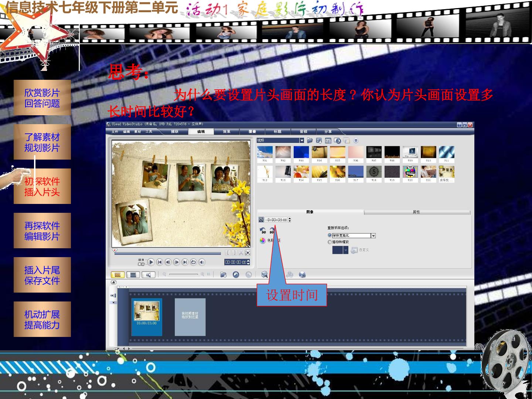Toggle the repeat playback button
The height and width of the screenshot is (399, 532).
[x=193, y=262]
